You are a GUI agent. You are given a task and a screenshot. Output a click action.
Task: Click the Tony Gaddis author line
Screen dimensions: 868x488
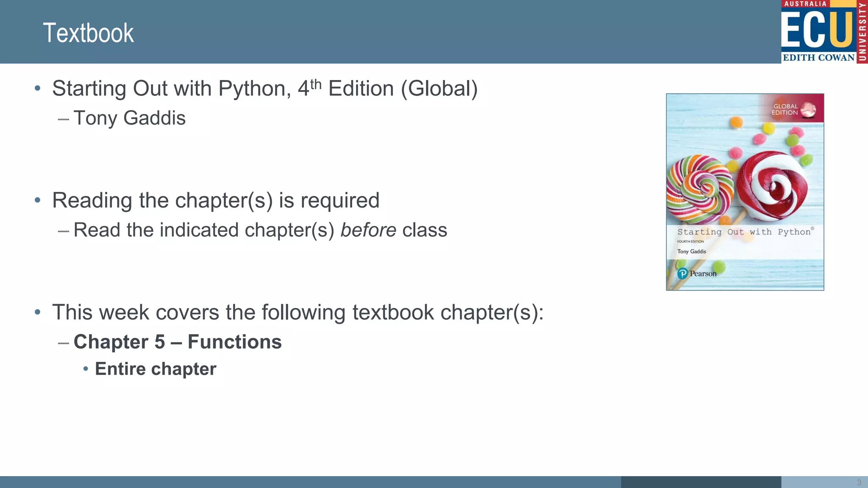click(129, 118)
